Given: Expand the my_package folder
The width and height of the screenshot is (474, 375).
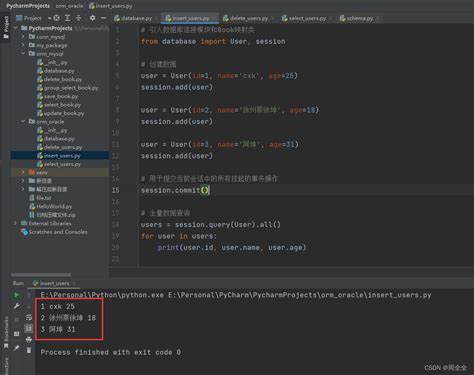Looking at the screenshot, I should [x=23, y=45].
